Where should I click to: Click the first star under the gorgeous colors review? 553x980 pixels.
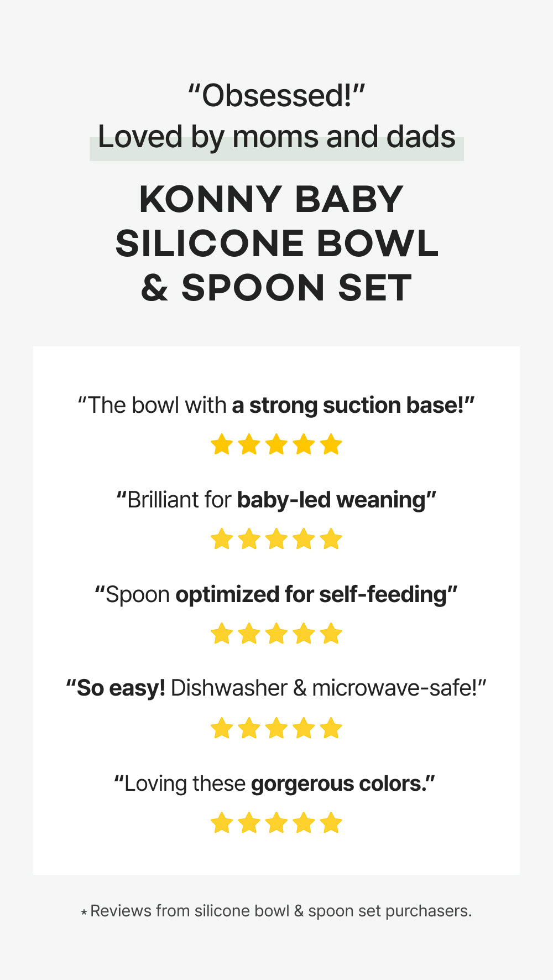[222, 823]
